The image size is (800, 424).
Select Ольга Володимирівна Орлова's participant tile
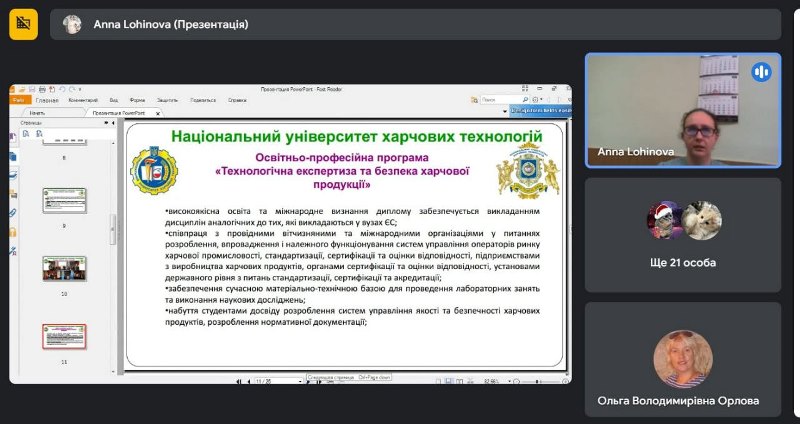[683, 359]
